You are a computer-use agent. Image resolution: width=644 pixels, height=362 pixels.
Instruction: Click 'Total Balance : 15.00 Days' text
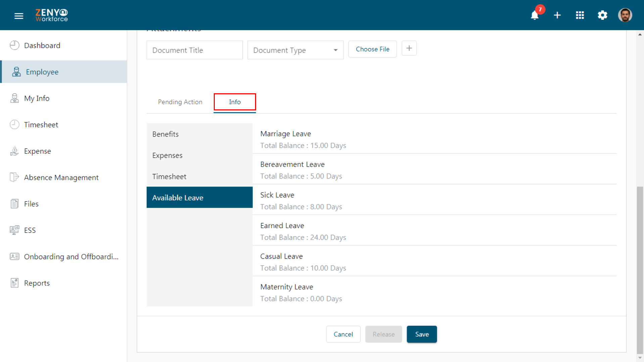point(303,146)
